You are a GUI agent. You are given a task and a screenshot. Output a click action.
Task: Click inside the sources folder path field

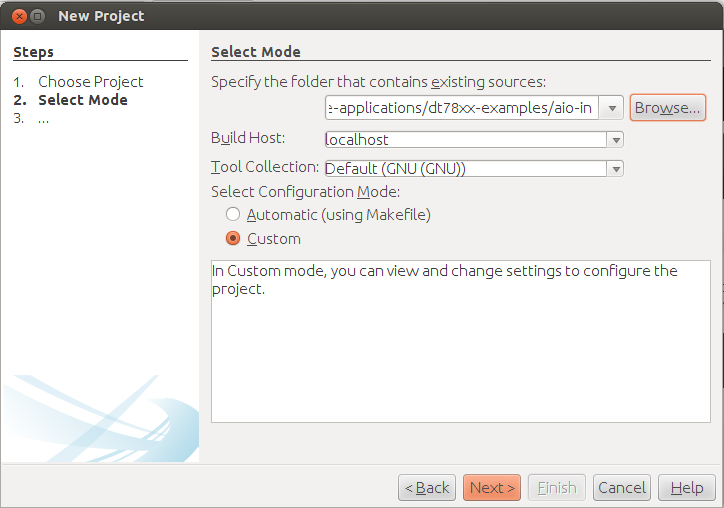[x=464, y=108]
